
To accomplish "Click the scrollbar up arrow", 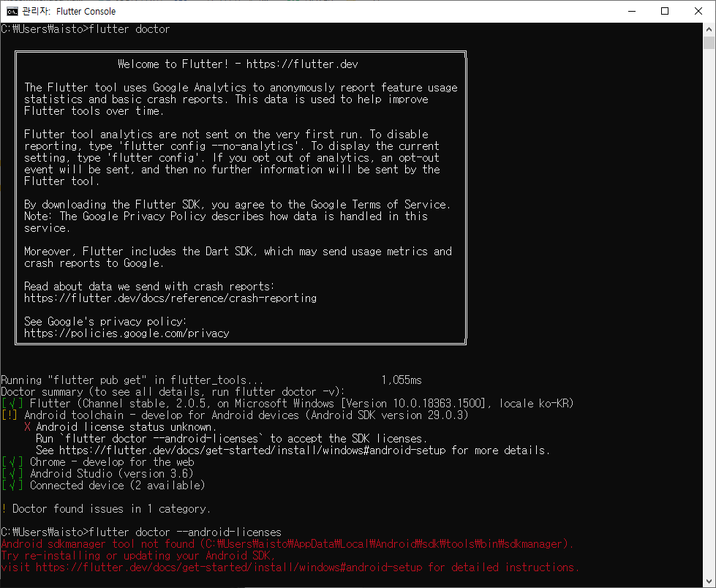I will pyautogui.click(x=709, y=29).
